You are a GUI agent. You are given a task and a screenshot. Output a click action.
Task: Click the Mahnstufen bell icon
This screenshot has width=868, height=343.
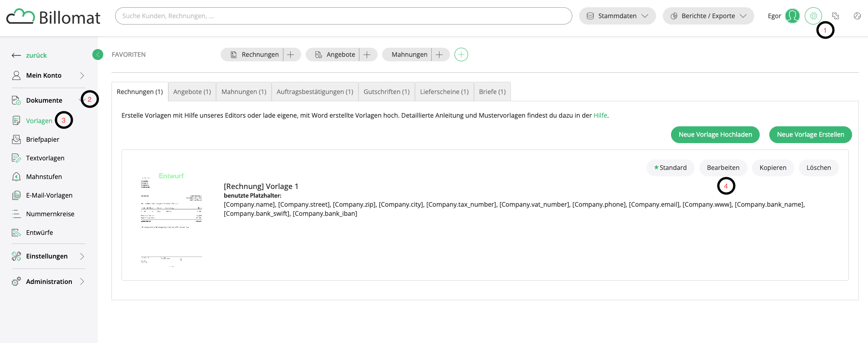[x=16, y=177]
